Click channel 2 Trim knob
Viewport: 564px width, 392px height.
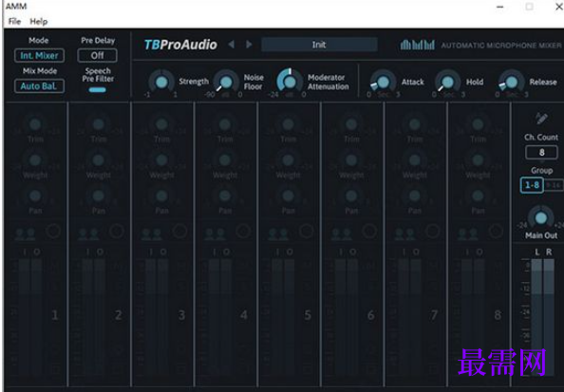coord(98,124)
